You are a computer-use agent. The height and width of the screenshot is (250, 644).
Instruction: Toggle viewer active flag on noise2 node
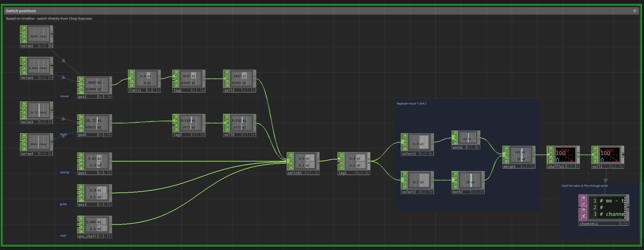(24, 28)
